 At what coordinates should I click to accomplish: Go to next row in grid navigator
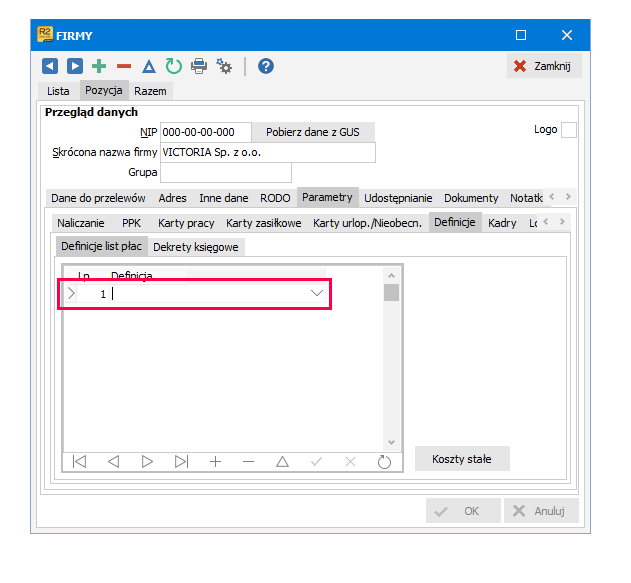pos(147,461)
